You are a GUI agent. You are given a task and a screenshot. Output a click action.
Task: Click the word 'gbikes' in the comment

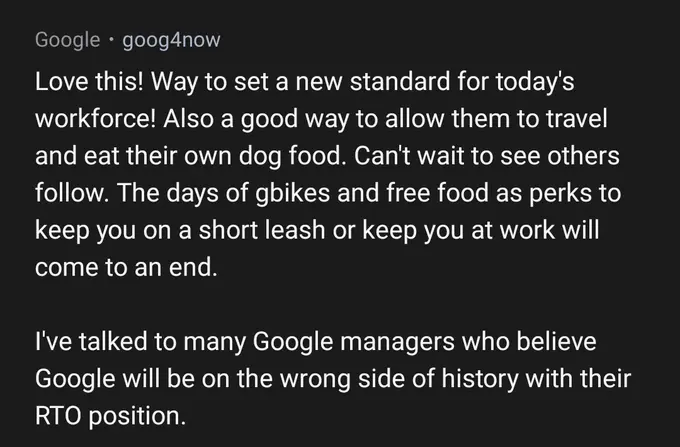click(293, 193)
